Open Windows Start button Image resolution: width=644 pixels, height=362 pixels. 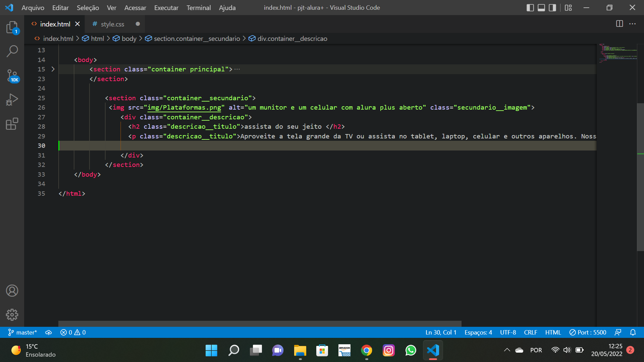click(211, 350)
